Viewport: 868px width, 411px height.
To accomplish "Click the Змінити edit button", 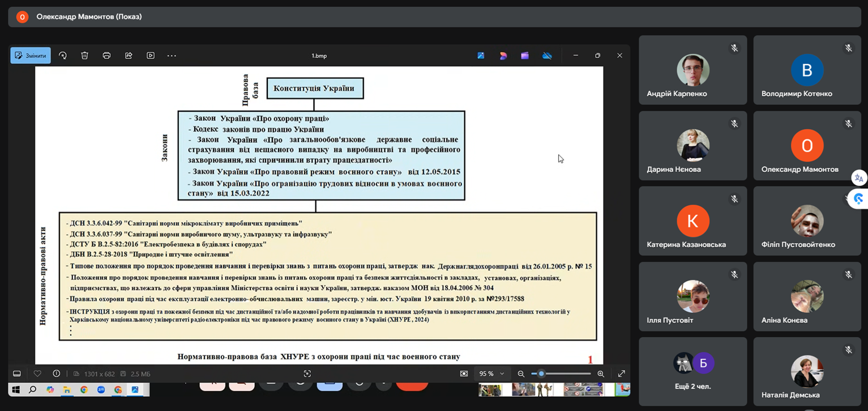I will click(31, 56).
